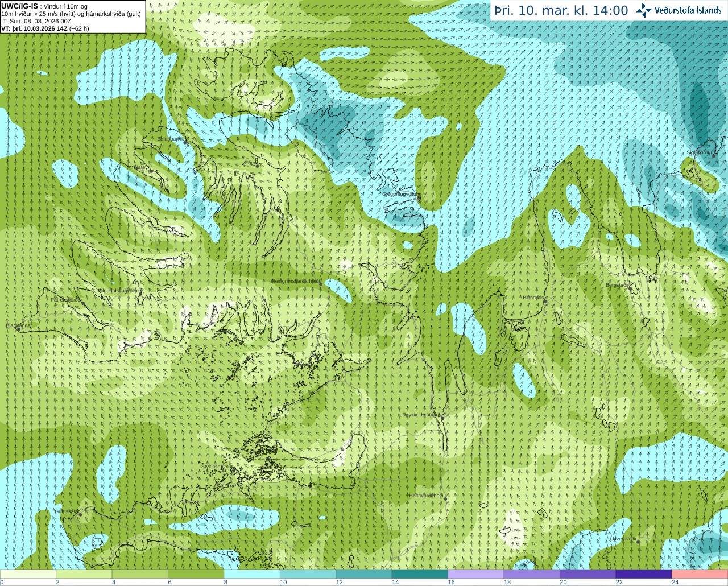The width and height of the screenshot is (728, 586).
Task: Click the legend value '12'
Action: click(339, 582)
